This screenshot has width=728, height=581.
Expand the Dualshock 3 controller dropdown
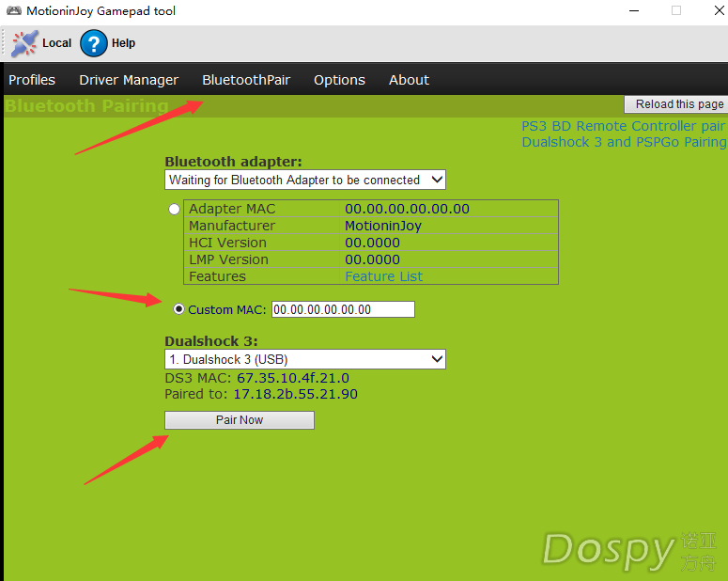(x=305, y=359)
